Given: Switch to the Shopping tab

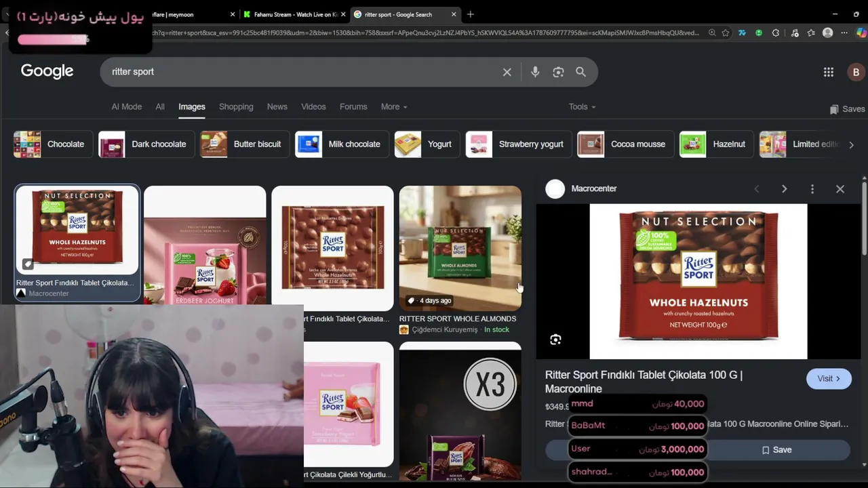Looking at the screenshot, I should (x=236, y=107).
